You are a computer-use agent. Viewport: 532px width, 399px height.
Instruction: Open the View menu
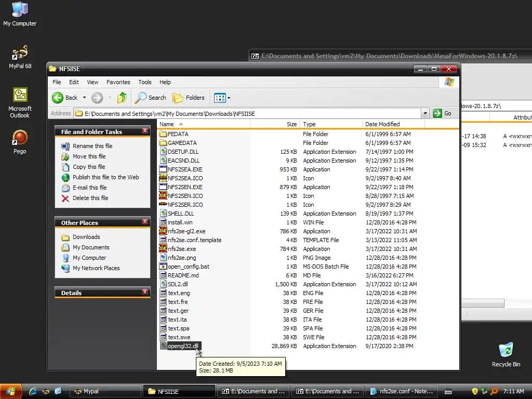click(92, 82)
